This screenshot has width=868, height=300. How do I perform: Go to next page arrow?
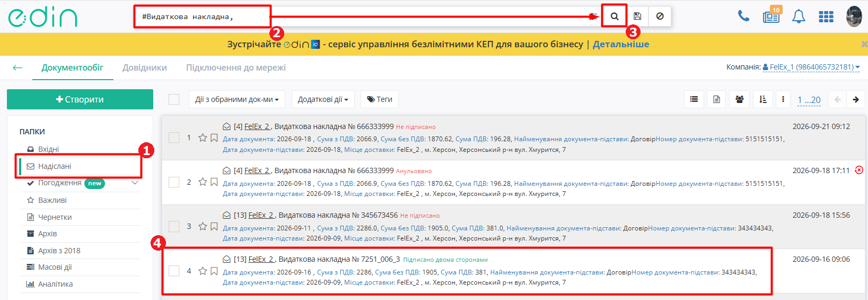[x=855, y=99]
